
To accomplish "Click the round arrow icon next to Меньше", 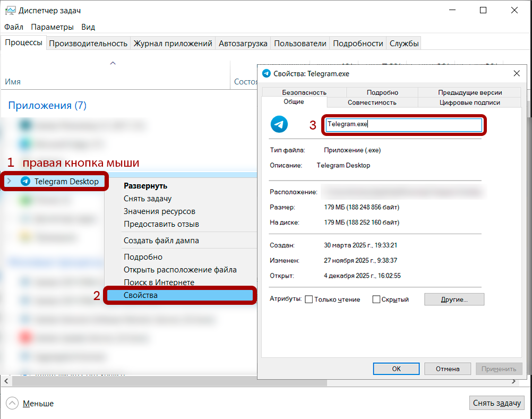I will coord(12,403).
